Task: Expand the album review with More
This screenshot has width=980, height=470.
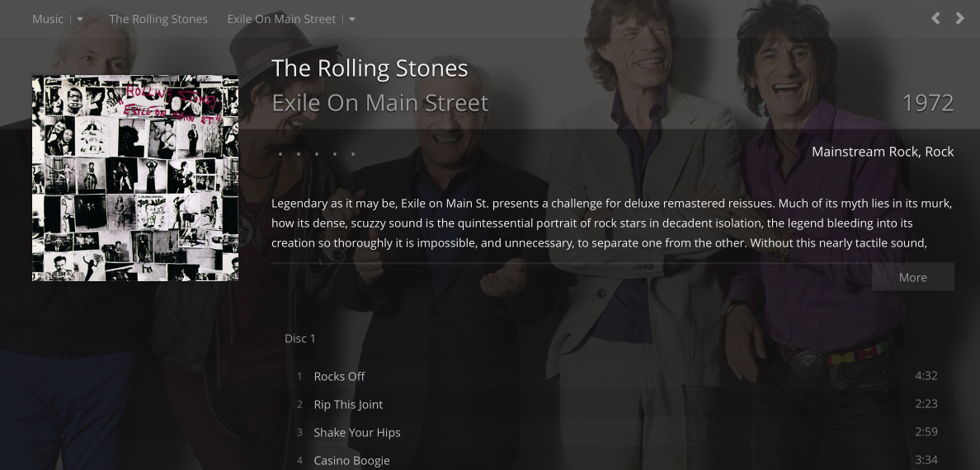Action: (x=912, y=277)
